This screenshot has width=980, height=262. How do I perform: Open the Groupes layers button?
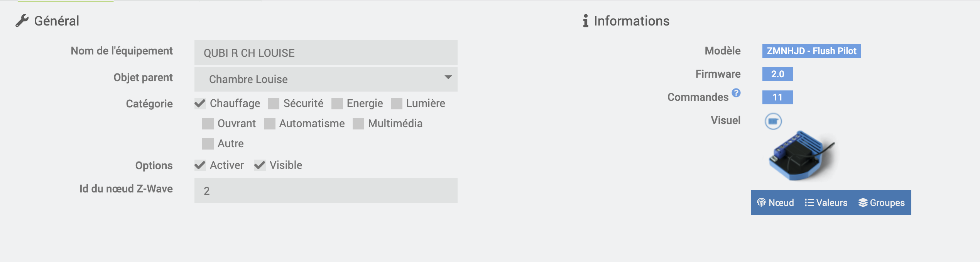pos(882,202)
